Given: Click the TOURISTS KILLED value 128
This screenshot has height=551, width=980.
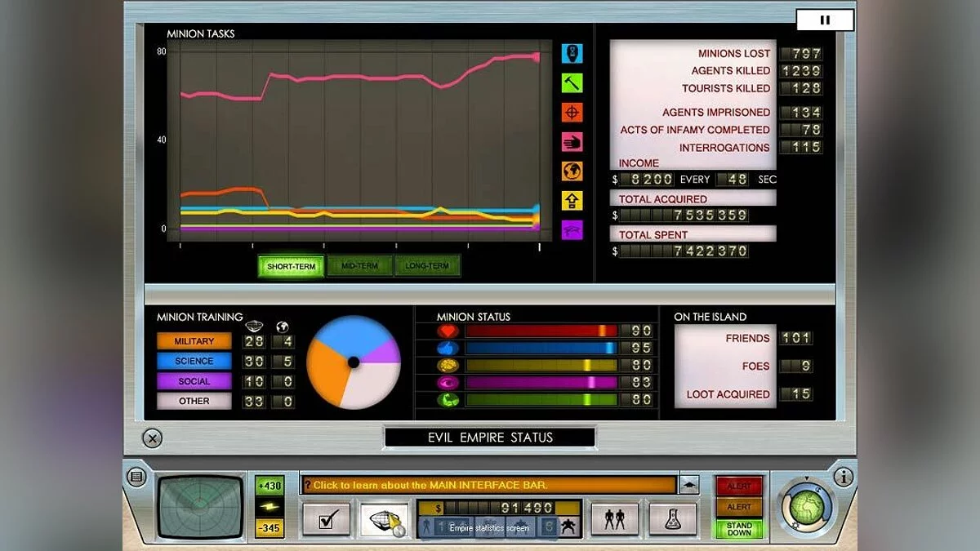Looking at the screenshot, I should [800, 88].
